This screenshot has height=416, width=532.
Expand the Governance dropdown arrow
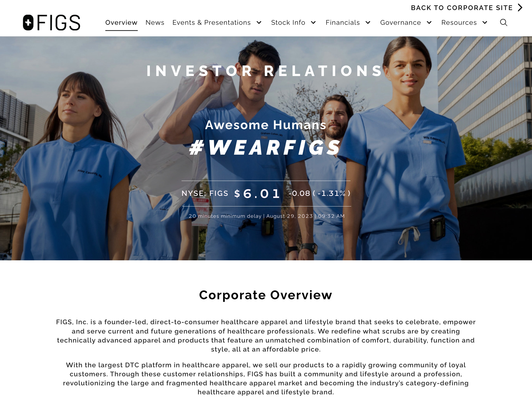click(429, 22)
